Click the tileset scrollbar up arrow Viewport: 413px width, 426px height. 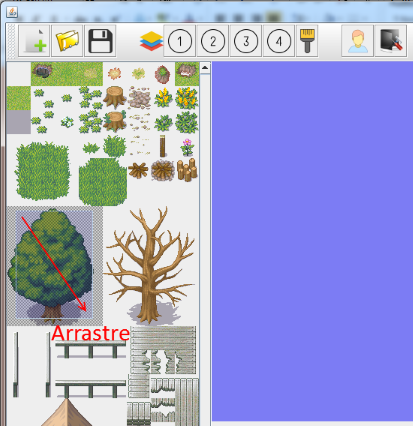point(205,68)
